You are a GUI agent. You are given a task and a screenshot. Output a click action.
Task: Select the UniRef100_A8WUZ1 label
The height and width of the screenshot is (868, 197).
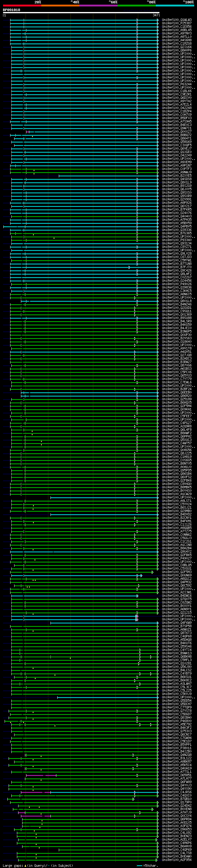pos(177,629)
